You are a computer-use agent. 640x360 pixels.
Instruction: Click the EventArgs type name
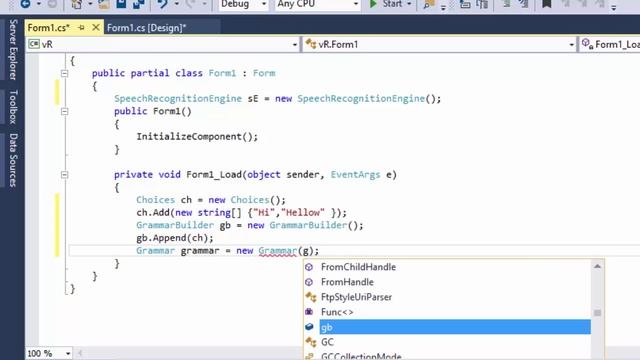tap(355, 175)
